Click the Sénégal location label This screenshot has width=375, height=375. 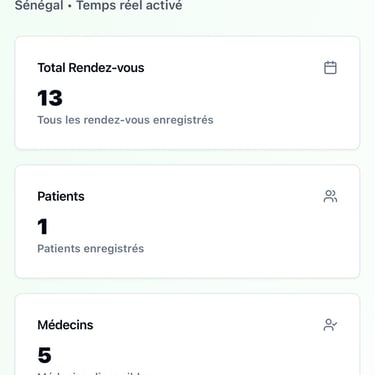pos(39,5)
